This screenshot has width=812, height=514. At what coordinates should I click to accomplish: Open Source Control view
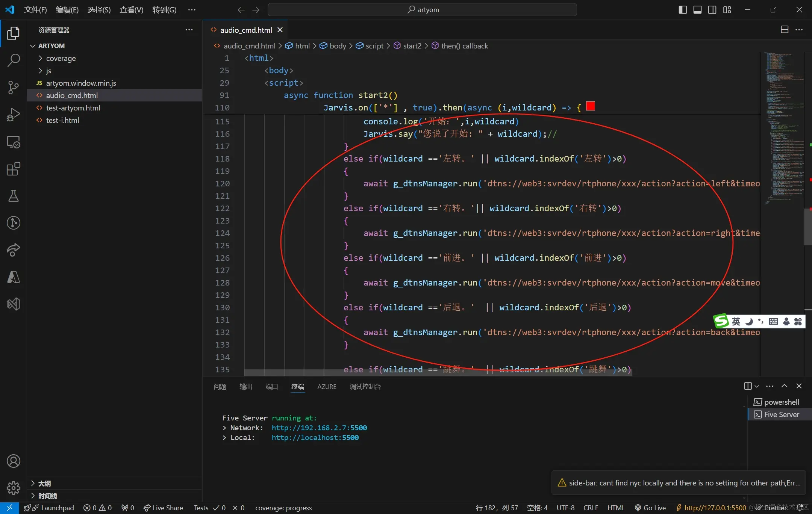click(x=14, y=87)
